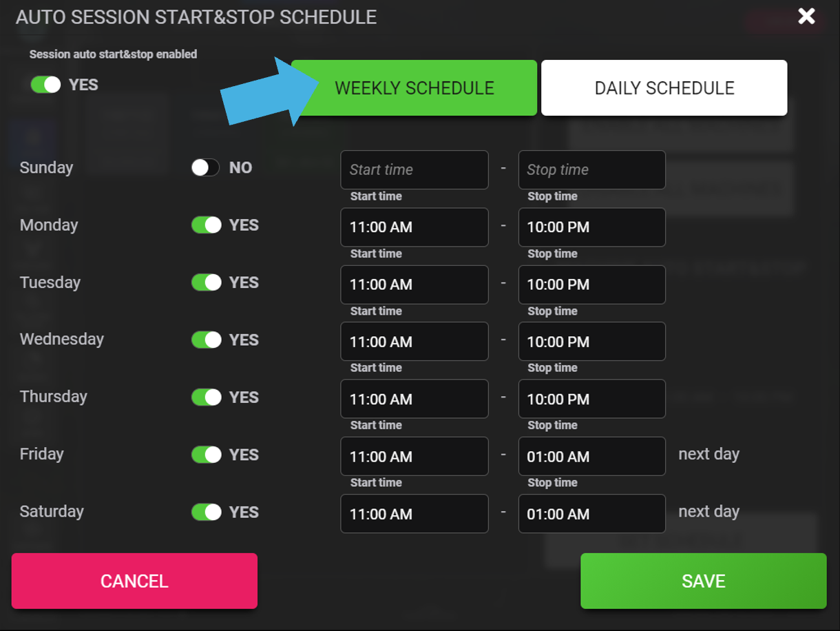Edit Monday's 11:00 AM start time

414,227
